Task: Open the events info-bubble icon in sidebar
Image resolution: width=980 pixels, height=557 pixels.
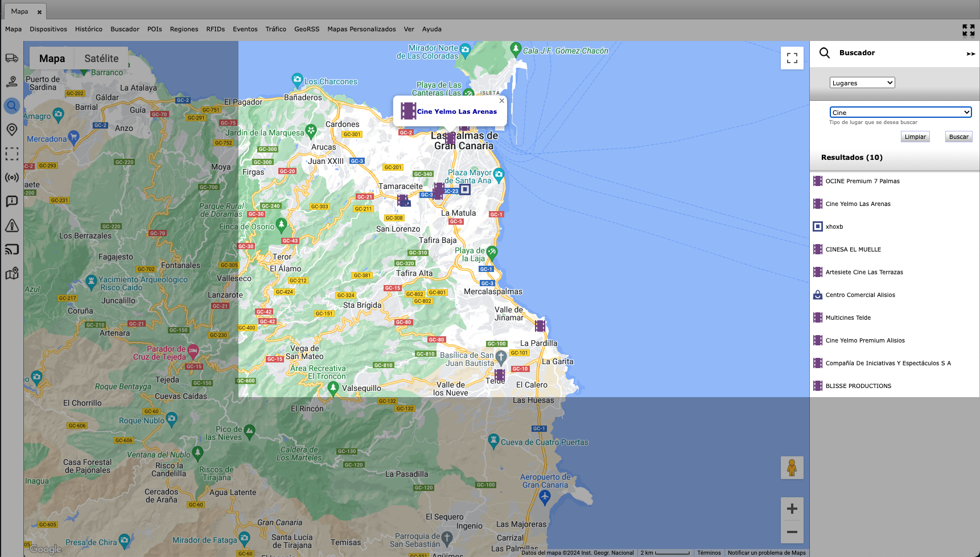Action: (x=12, y=201)
